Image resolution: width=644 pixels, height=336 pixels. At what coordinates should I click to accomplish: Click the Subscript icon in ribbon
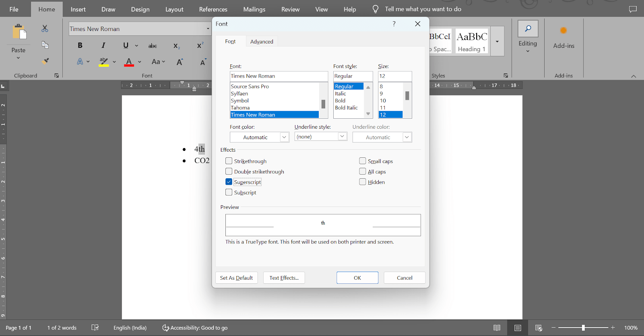tap(176, 46)
